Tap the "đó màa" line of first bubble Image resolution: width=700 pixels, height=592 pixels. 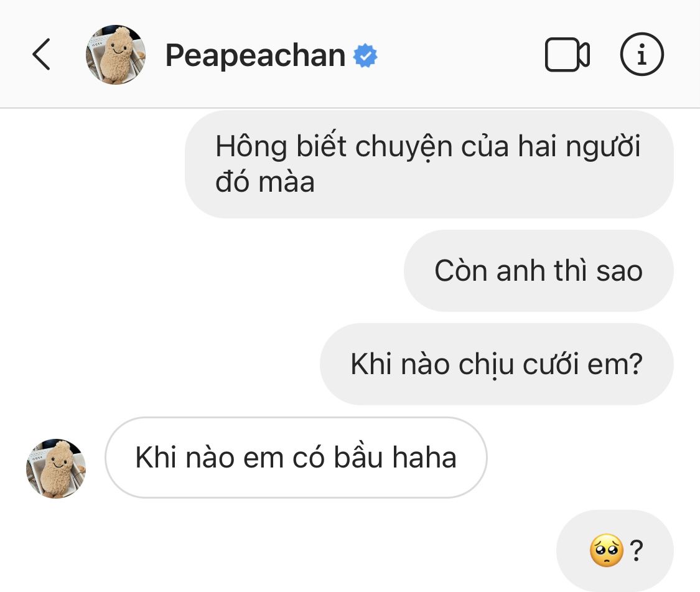(x=264, y=182)
